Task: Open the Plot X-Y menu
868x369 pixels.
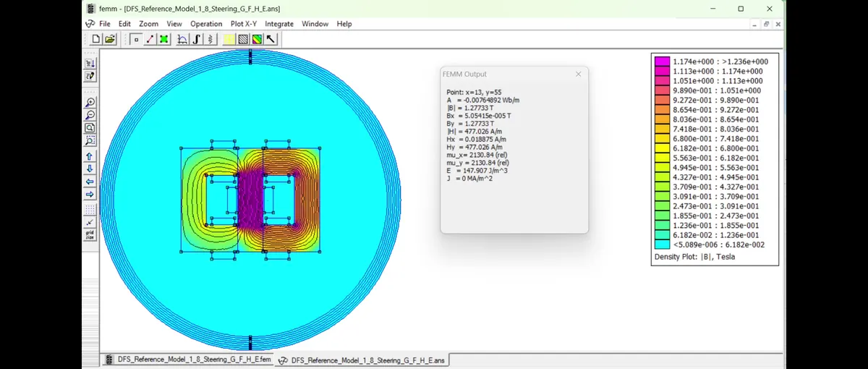Action: pos(244,24)
